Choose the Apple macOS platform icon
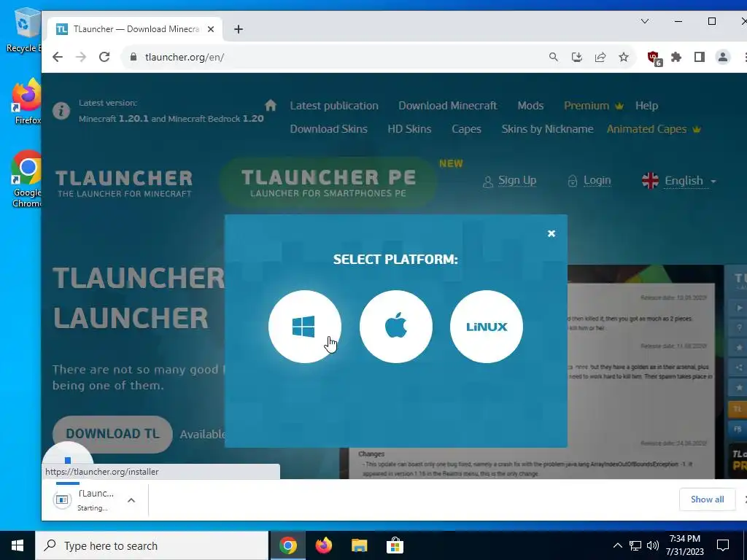747x560 pixels. coord(396,327)
